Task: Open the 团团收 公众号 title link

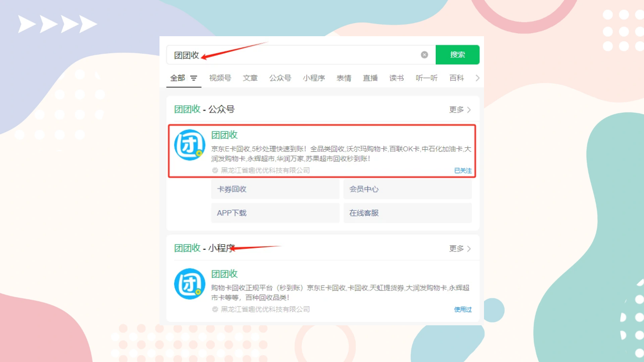Action: pos(224,135)
